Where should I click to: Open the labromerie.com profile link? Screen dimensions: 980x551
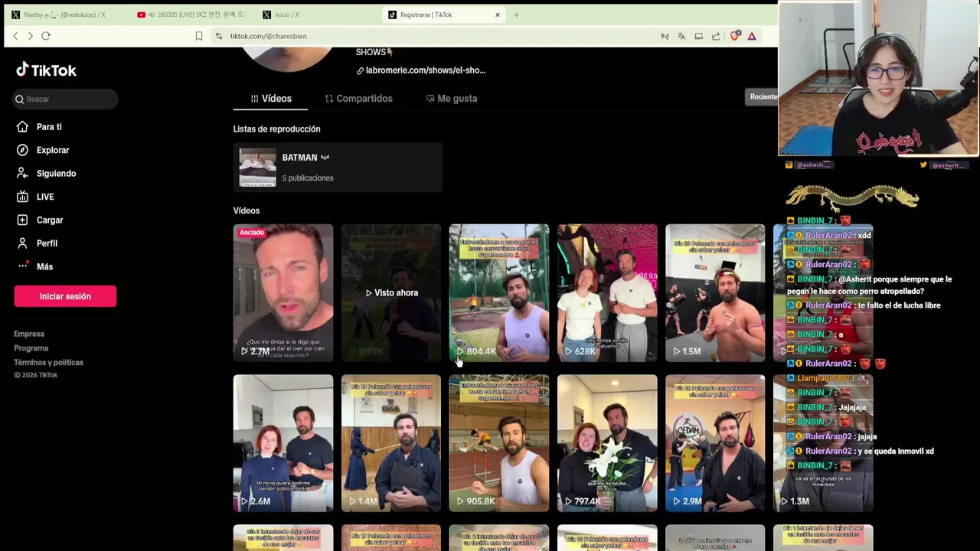click(421, 70)
